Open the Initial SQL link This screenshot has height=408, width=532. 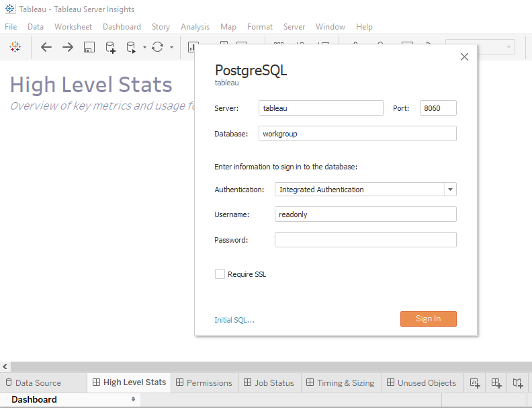(x=234, y=320)
